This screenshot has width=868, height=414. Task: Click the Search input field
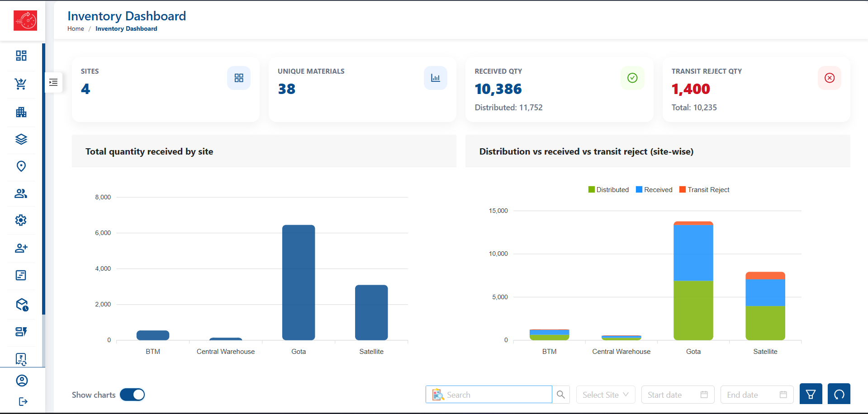[489, 395]
